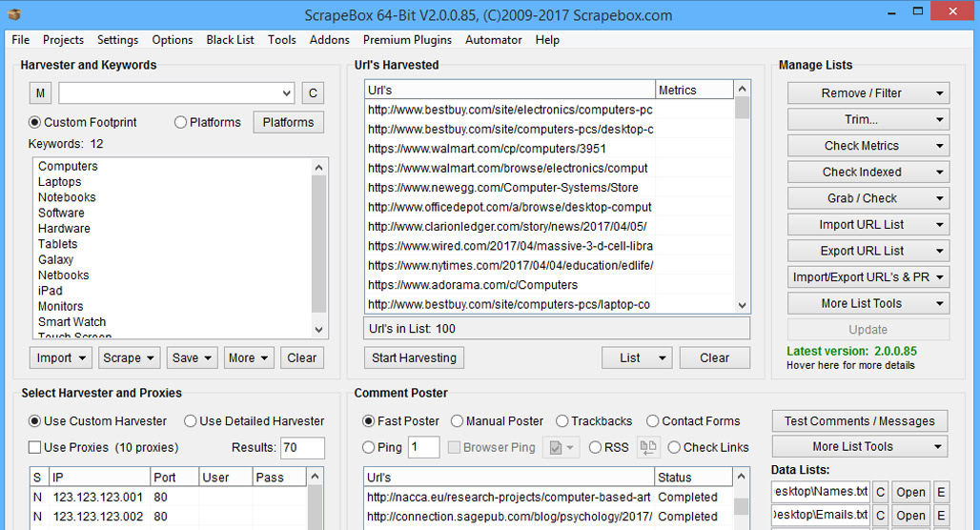This screenshot has height=530, width=980.
Task: Open the Settings menu
Action: 117,40
